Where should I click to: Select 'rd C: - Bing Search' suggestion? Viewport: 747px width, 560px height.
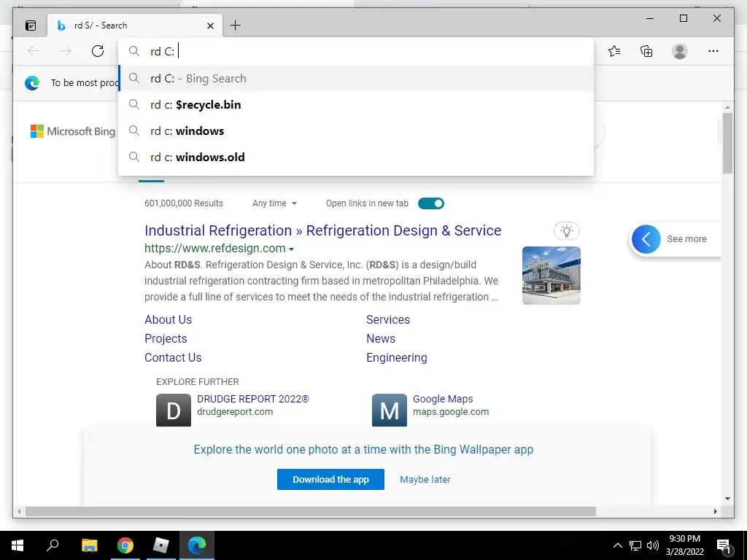pyautogui.click(x=356, y=79)
